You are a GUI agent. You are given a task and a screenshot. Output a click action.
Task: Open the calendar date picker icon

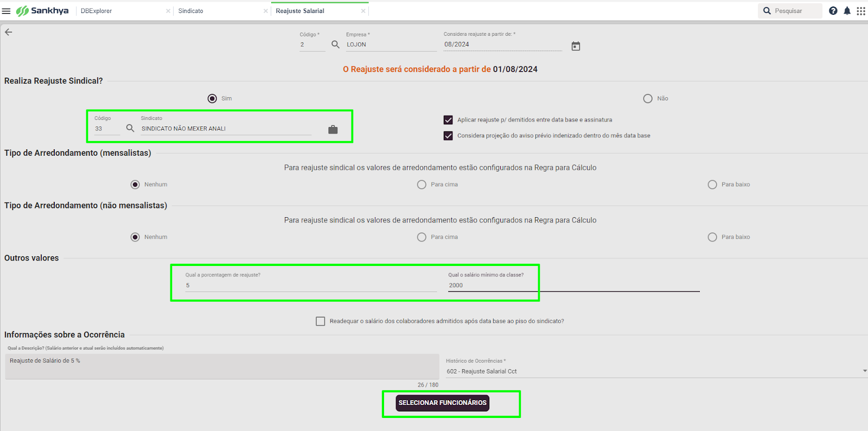coord(576,46)
